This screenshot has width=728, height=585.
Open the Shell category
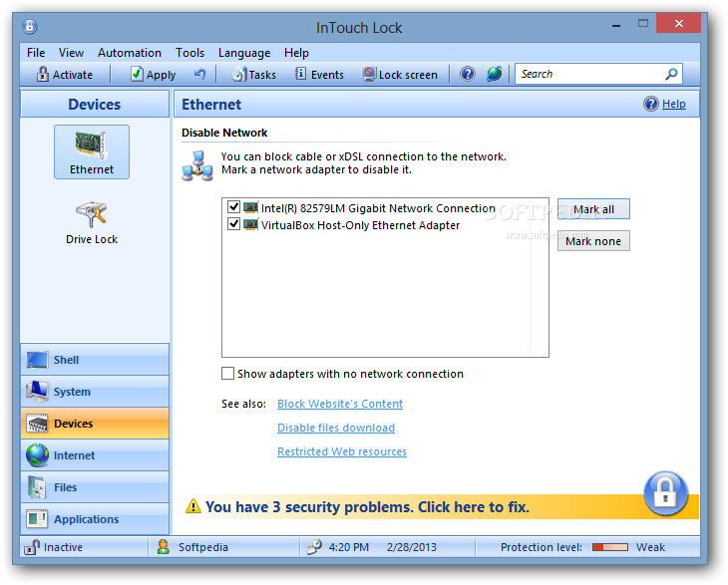(x=95, y=360)
